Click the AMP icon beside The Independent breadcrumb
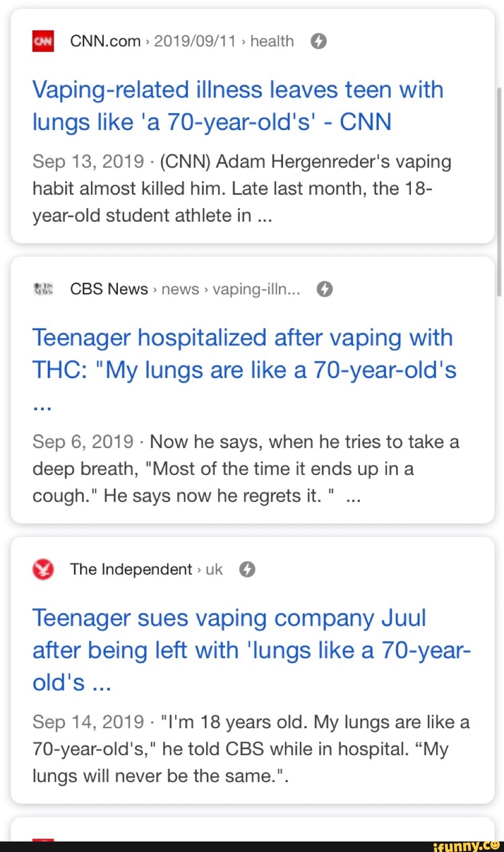Viewport: 504px width, 852px height. [247, 569]
